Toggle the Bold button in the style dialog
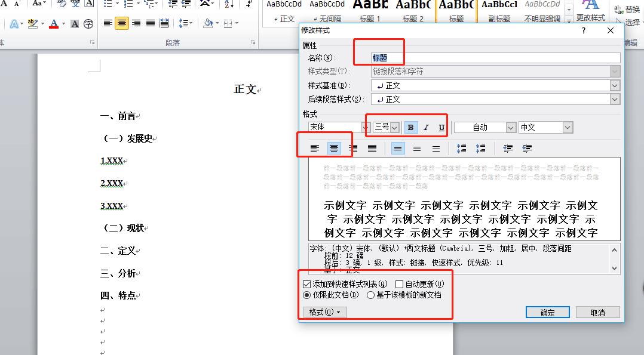Screen dimensions: 644x355 click(410, 126)
